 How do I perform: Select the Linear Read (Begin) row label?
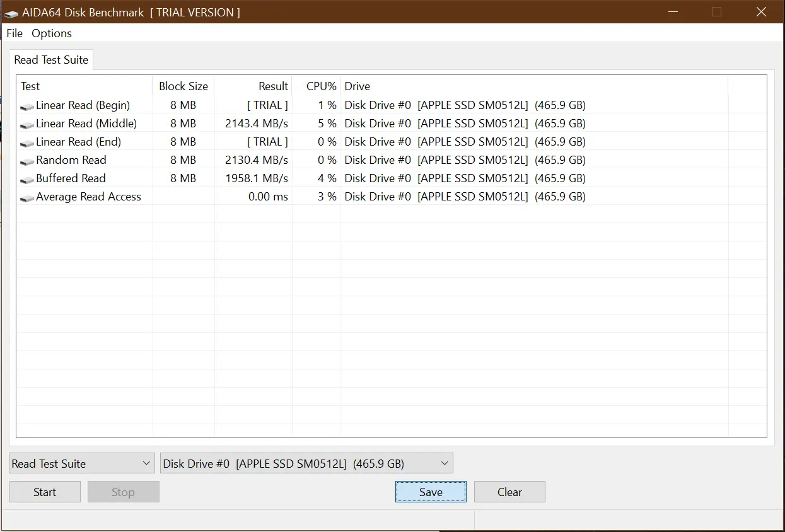(x=83, y=105)
